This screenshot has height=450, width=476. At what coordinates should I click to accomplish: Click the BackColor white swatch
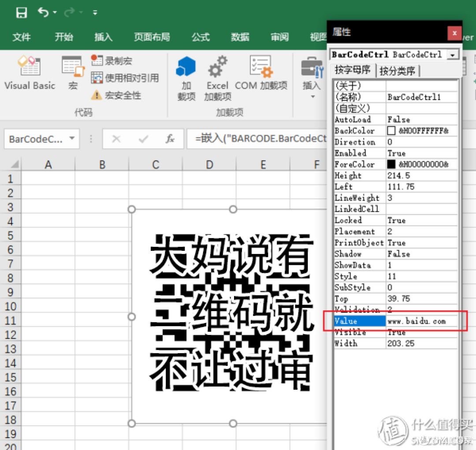pyautogui.click(x=391, y=130)
